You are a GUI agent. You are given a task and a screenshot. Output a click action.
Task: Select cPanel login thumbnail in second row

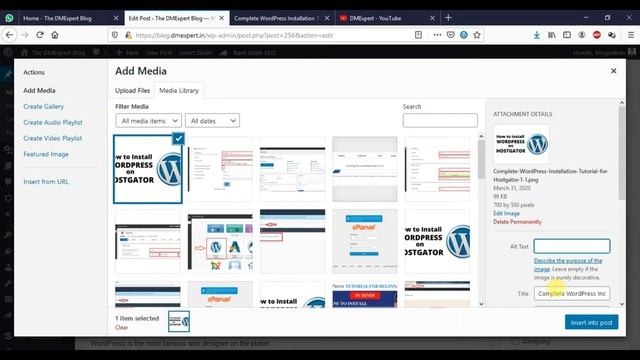[x=364, y=241]
